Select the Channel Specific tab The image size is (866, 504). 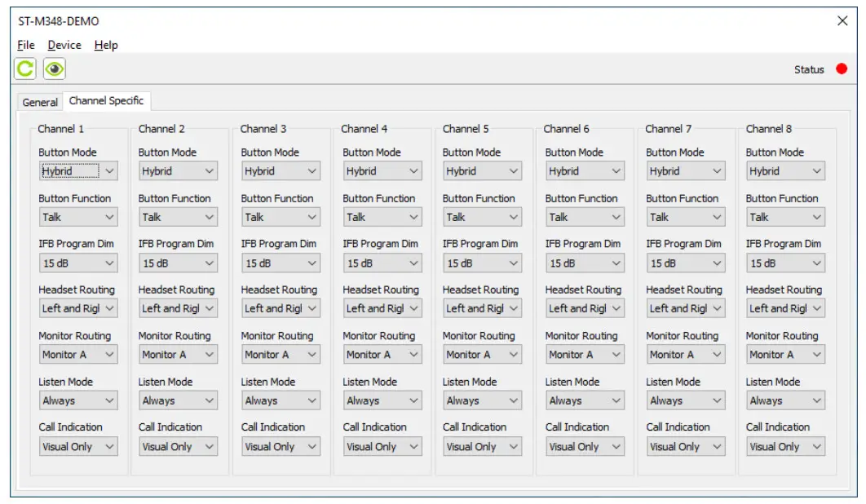(x=106, y=101)
